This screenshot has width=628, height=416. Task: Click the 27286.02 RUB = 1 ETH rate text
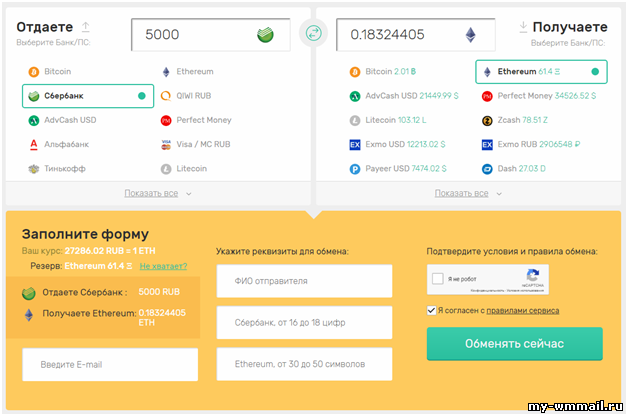(x=110, y=251)
